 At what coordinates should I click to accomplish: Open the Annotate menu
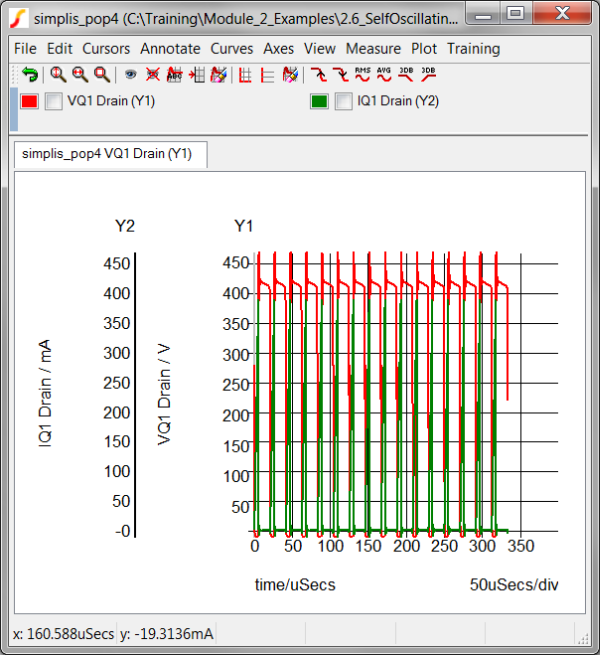coord(170,48)
